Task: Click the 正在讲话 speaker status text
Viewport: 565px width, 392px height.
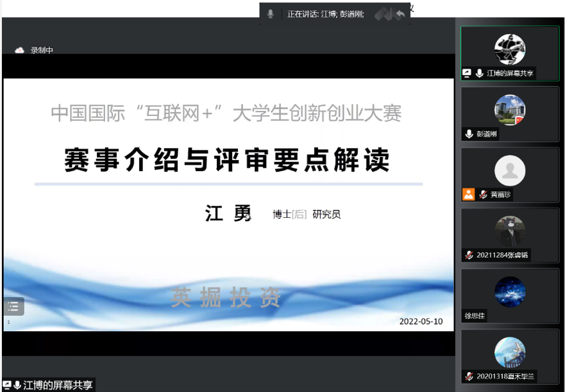Action: (325, 13)
